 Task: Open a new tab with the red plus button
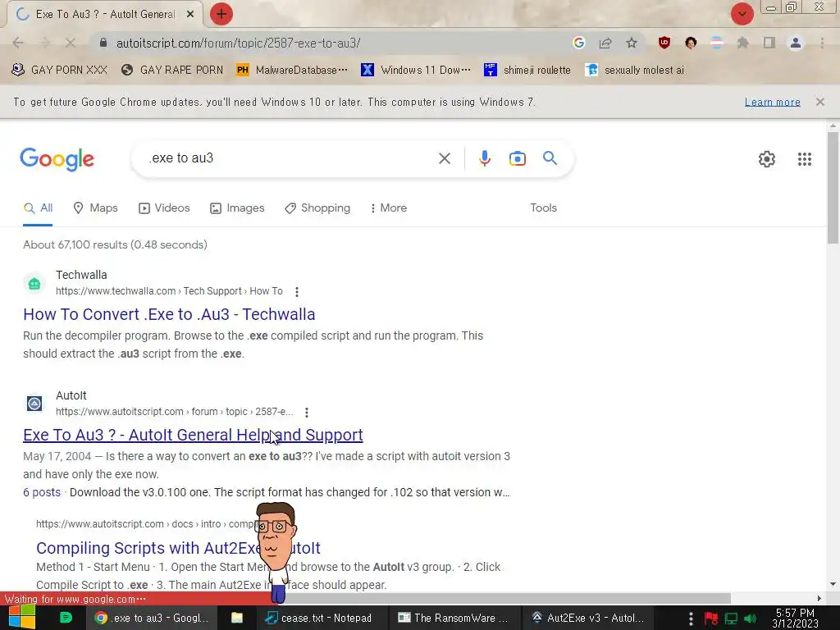tap(221, 14)
